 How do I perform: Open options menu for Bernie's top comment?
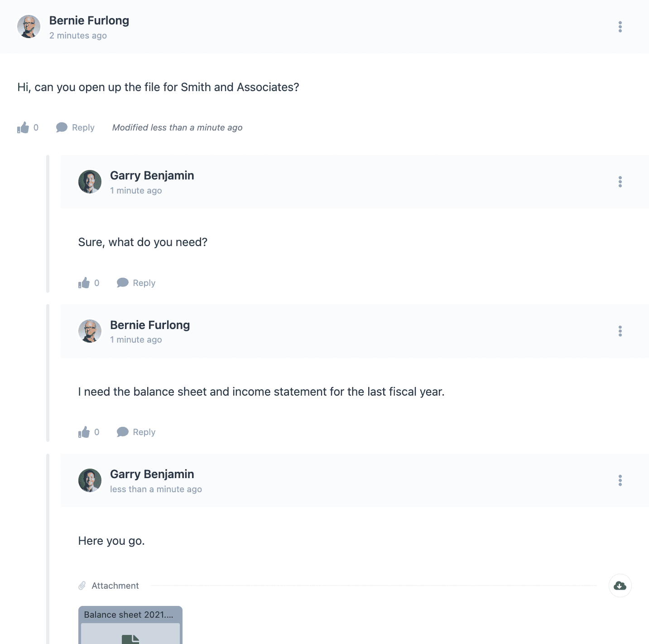[620, 27]
